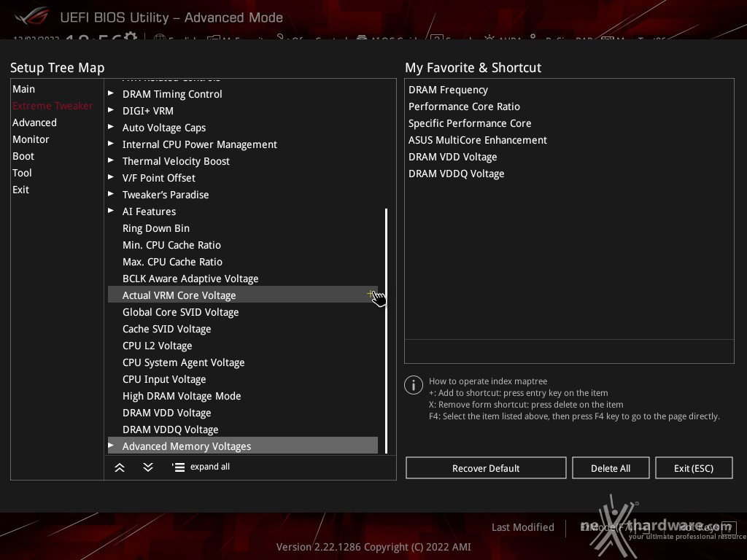The width and height of the screenshot is (747, 560).
Task: Expand DRAM Timing Control arrow
Action: (x=111, y=93)
